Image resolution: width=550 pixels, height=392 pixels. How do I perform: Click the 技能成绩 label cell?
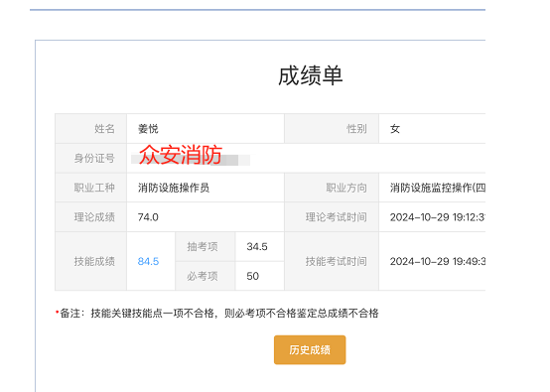tap(91, 261)
